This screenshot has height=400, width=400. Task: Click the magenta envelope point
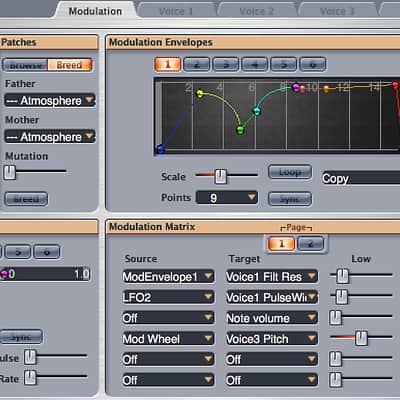coord(296,88)
